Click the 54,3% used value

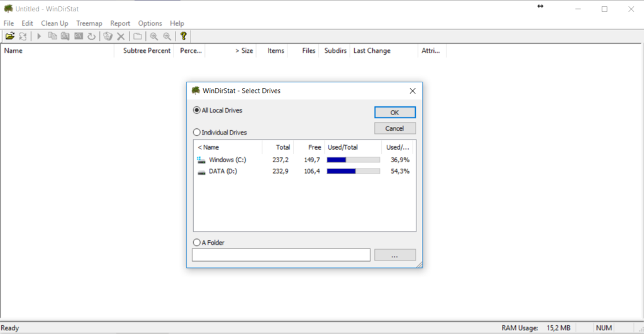tap(400, 171)
